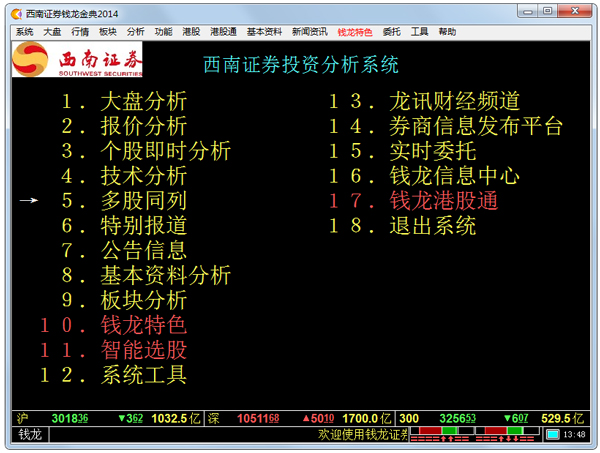
Task: Select item 15 实时委托
Action: (403, 151)
